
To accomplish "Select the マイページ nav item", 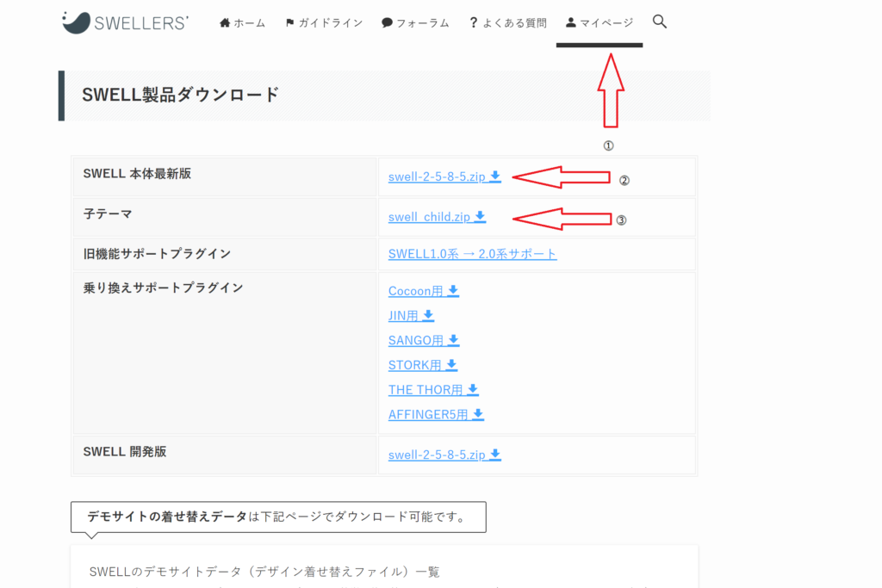I will (599, 23).
